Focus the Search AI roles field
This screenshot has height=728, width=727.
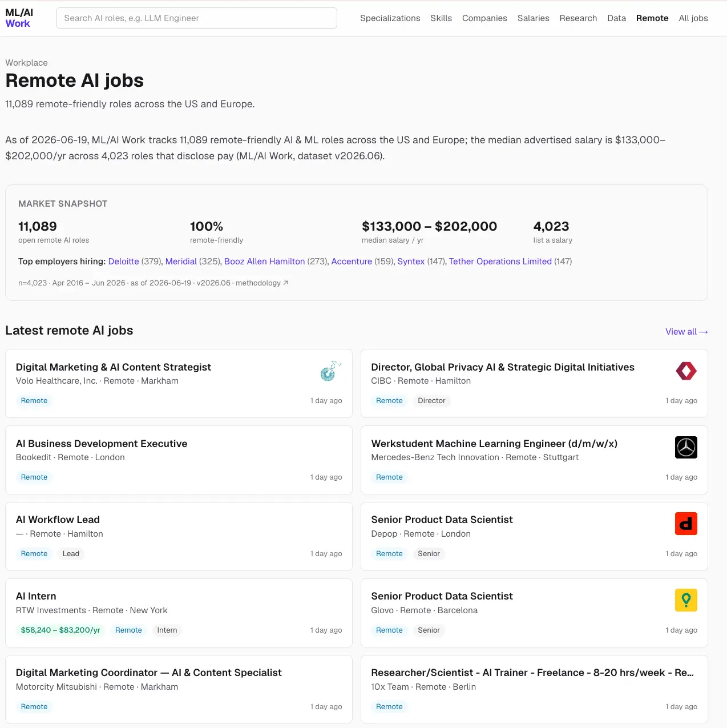click(x=196, y=18)
